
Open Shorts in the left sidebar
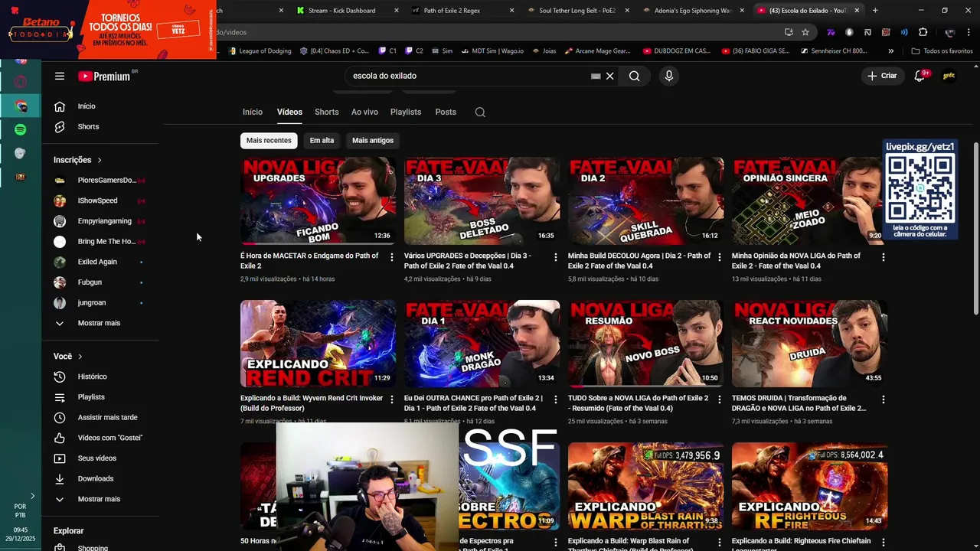point(88,126)
